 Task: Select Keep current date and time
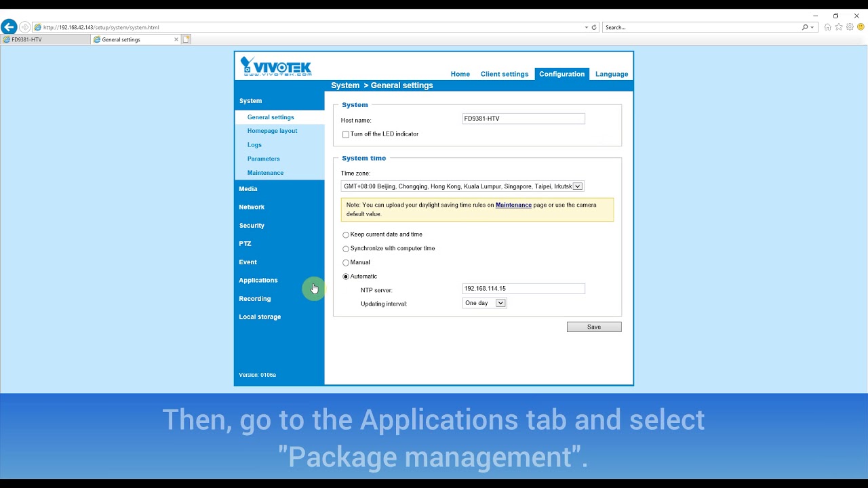[346, 235]
